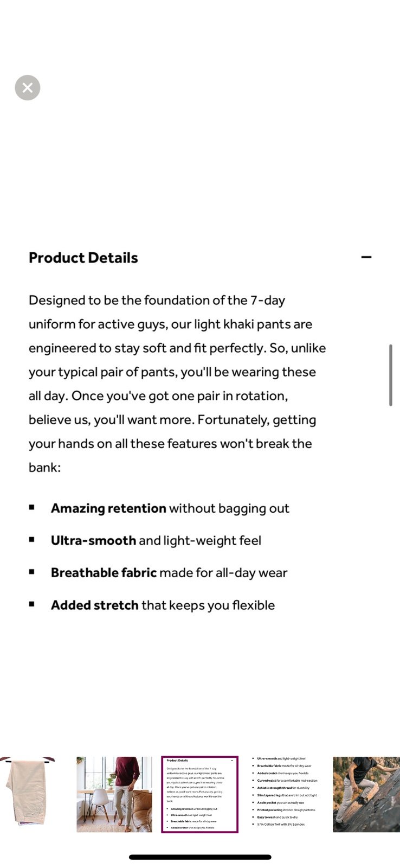Click the "Breathable fabric" bold text
400x868 pixels.
pos(104,573)
